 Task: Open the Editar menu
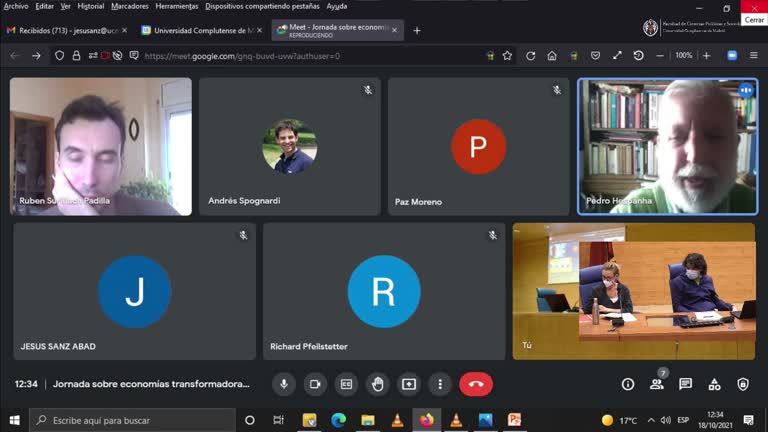(x=45, y=6)
